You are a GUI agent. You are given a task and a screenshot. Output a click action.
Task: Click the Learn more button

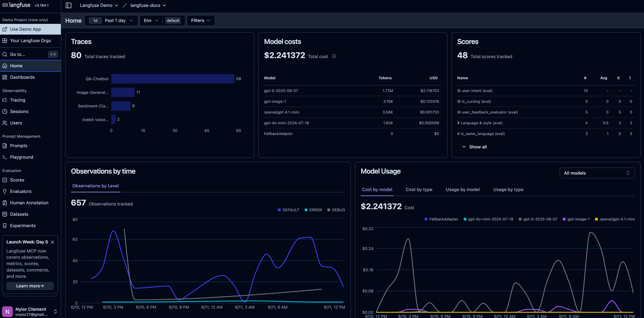(x=30, y=286)
